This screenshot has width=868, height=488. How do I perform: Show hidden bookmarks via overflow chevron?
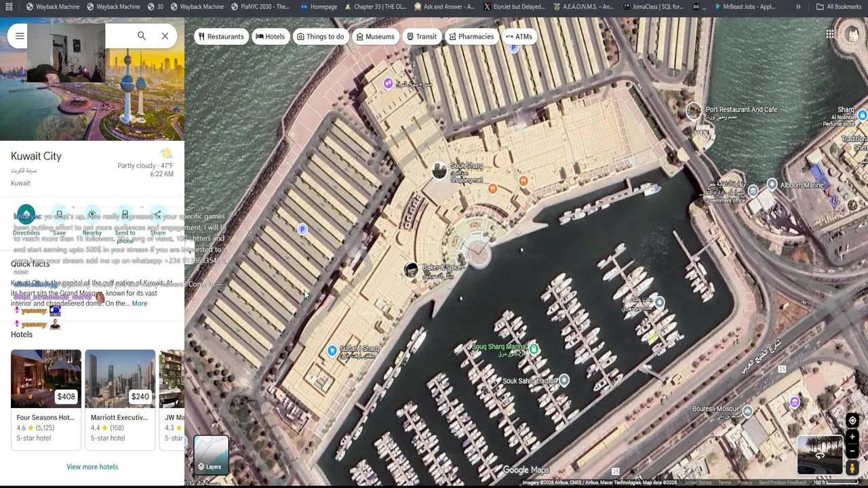click(798, 7)
